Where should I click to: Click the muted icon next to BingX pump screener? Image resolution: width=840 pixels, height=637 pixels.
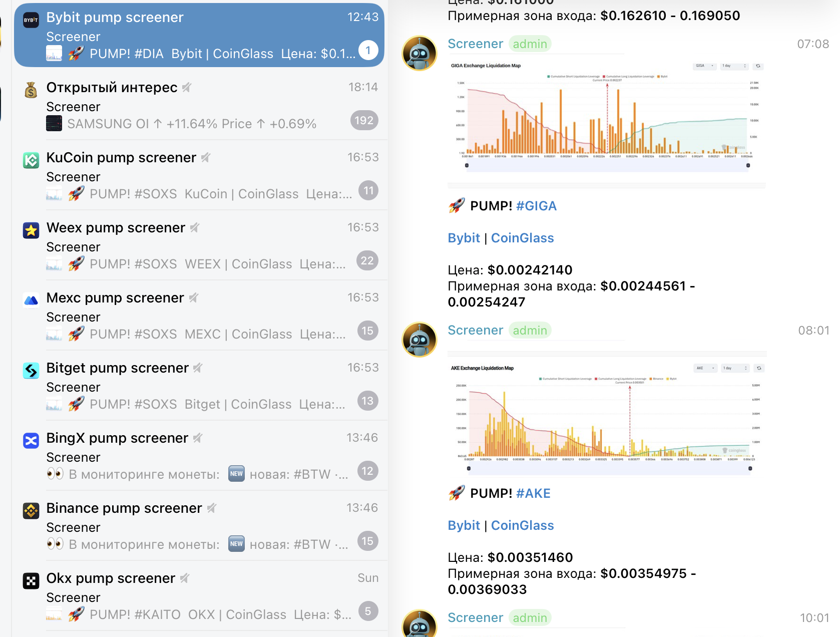198,438
